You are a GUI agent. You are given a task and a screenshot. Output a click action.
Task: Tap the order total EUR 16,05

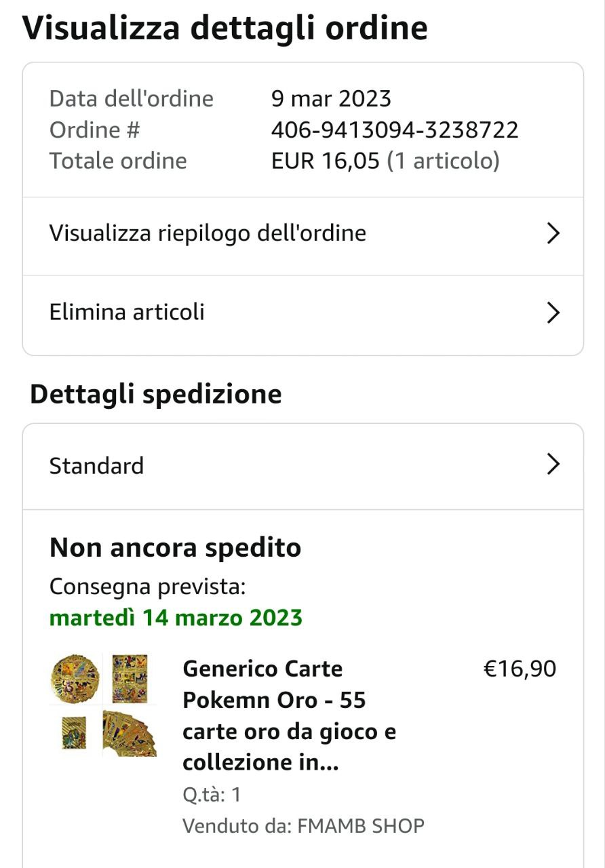[x=326, y=161]
